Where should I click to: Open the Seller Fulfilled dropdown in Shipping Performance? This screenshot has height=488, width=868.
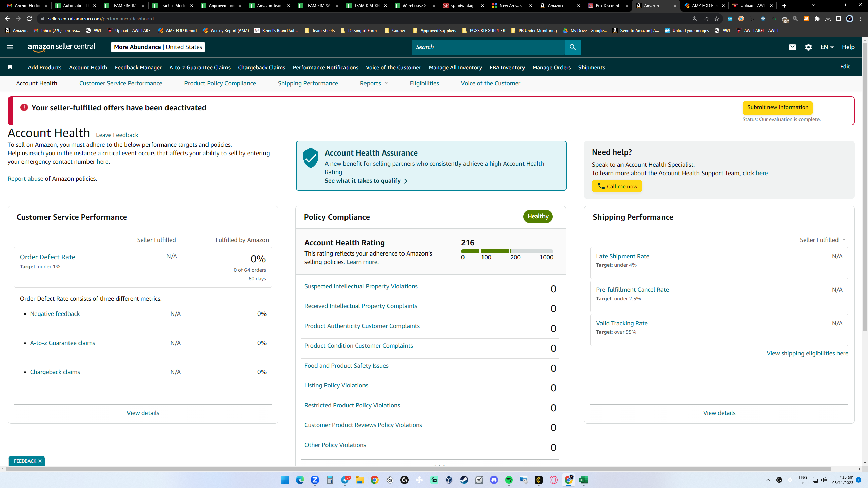(x=823, y=240)
